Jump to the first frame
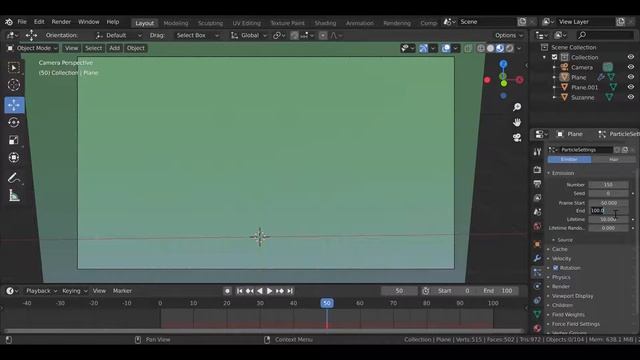 coord(240,291)
